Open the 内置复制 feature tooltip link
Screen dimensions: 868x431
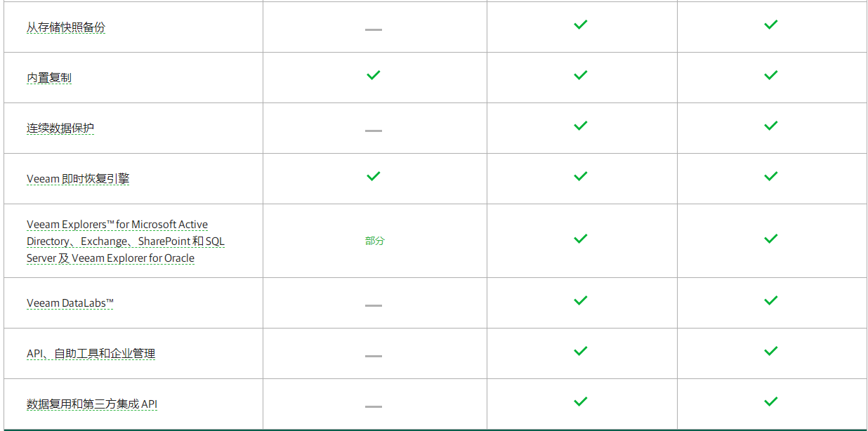49,78
